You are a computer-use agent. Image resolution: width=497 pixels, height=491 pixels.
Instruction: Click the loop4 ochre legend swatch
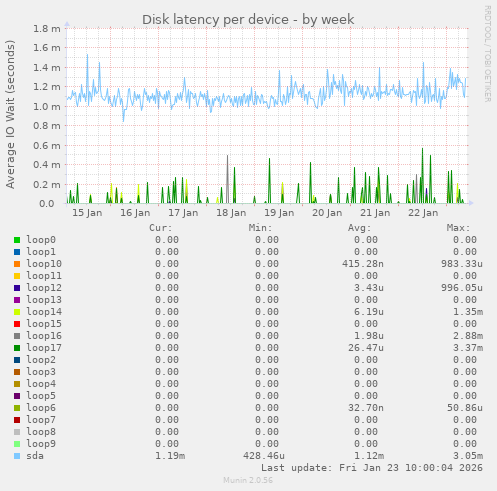point(17,384)
